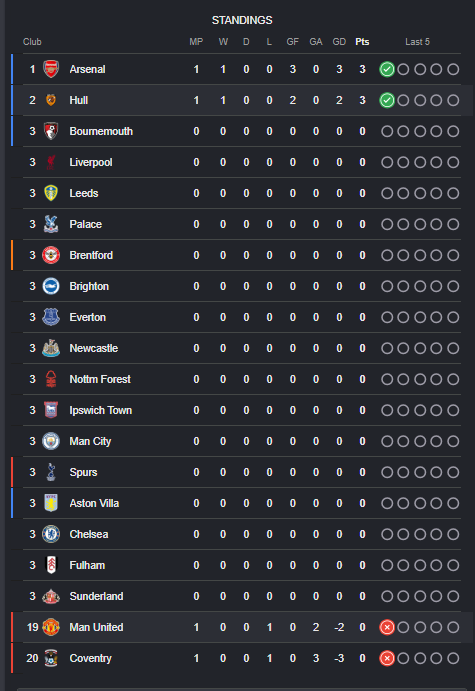The height and width of the screenshot is (691, 475).
Task: Click the MP column header
Action: click(196, 42)
